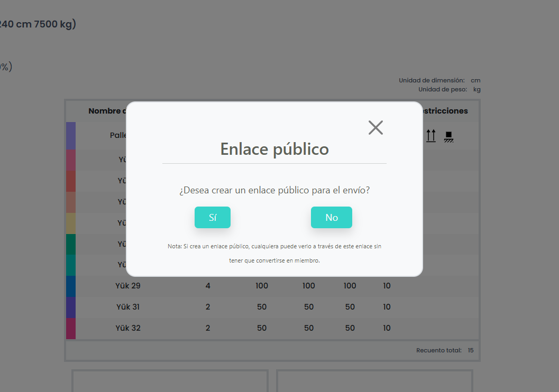This screenshot has height=392, width=559.
Task: Dismiss the Enlace público dialog with the X
Action: tap(375, 127)
